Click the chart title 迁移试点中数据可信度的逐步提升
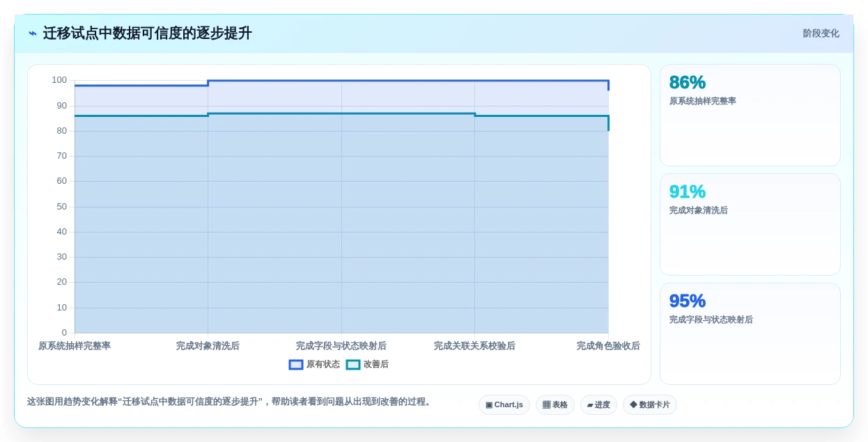The height and width of the screenshot is (442, 868). pyautogui.click(x=147, y=33)
